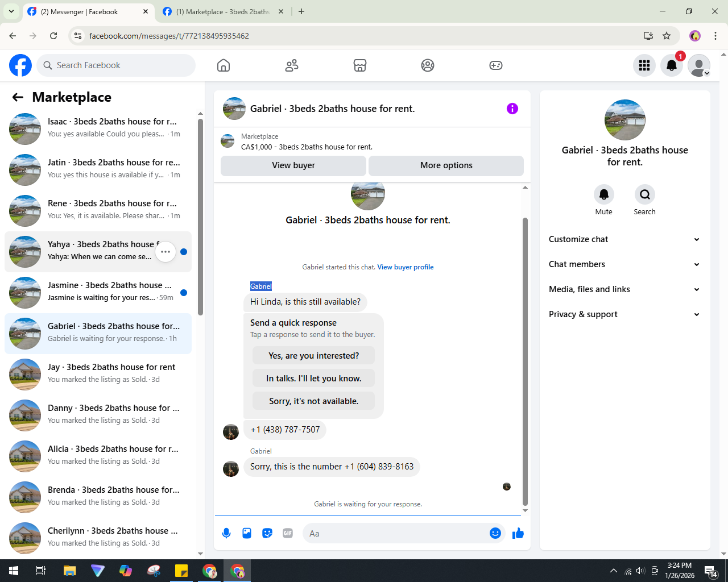Viewport: 728px width, 582px height.
Task: Open Alicia conversation in list
Action: pos(98,456)
